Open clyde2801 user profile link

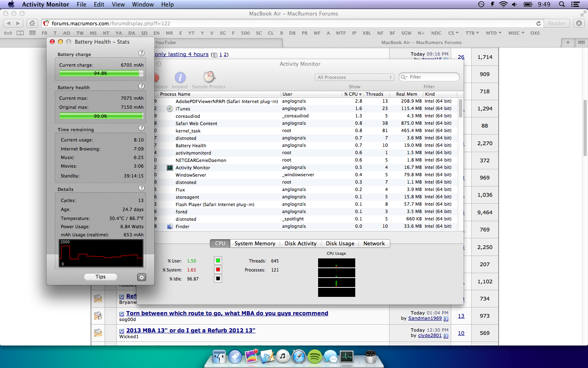pos(430,335)
